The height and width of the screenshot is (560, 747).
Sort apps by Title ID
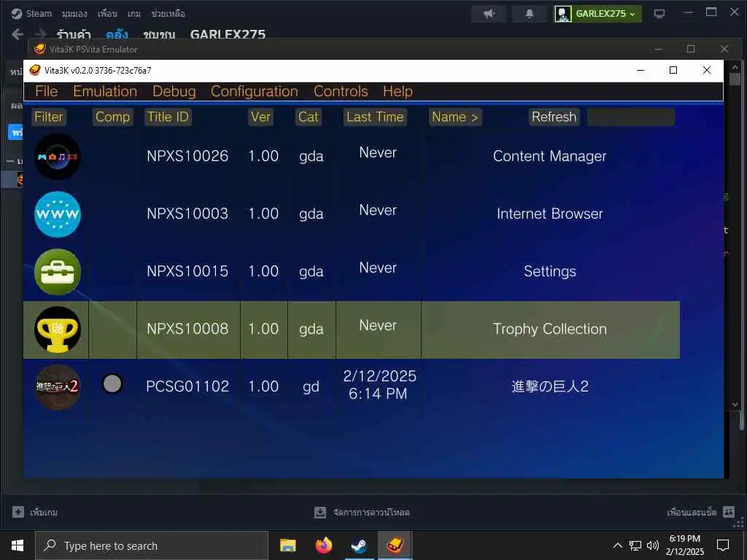point(168,117)
